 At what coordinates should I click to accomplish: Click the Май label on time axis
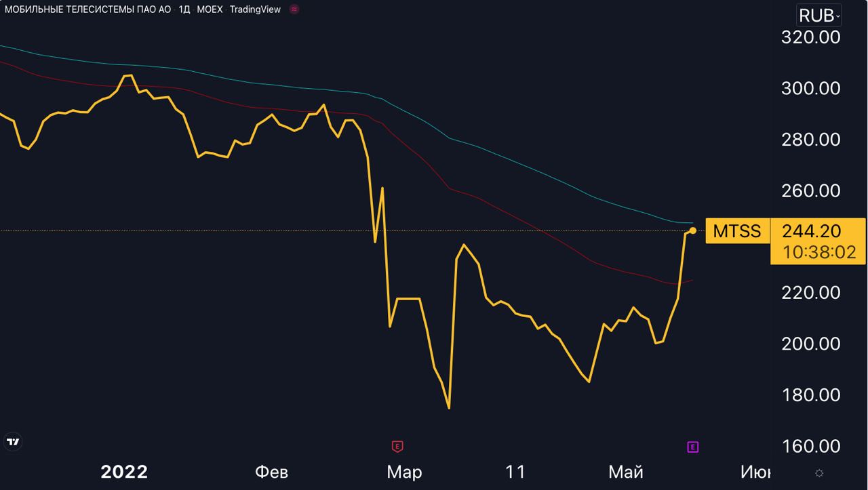click(x=626, y=472)
